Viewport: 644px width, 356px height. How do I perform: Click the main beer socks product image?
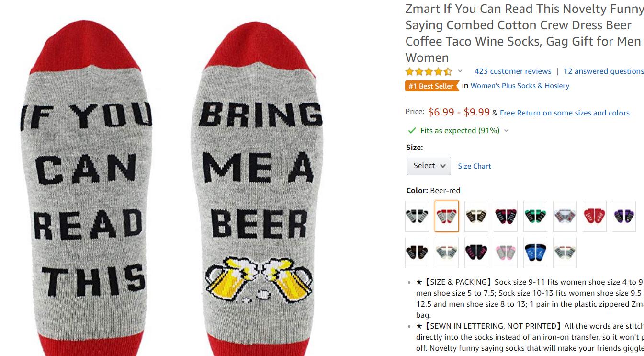tap(172, 192)
